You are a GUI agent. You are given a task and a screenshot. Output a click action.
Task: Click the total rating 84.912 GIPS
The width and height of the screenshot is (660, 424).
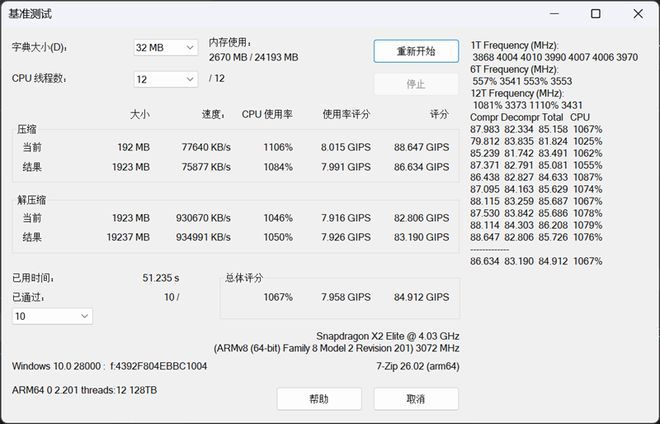tap(421, 297)
